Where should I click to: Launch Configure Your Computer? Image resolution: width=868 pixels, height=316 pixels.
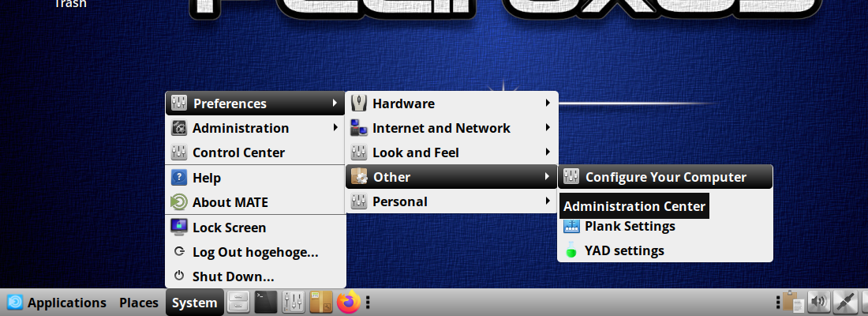665,177
